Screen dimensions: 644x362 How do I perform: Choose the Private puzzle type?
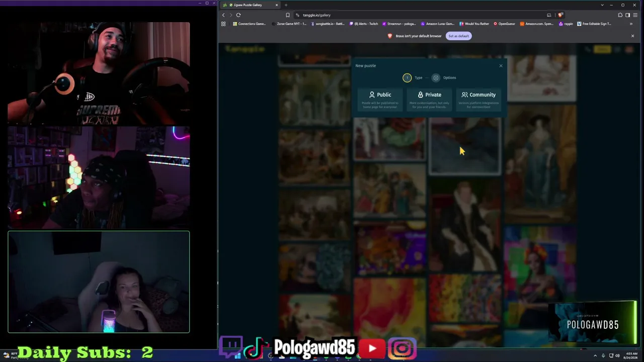click(429, 100)
